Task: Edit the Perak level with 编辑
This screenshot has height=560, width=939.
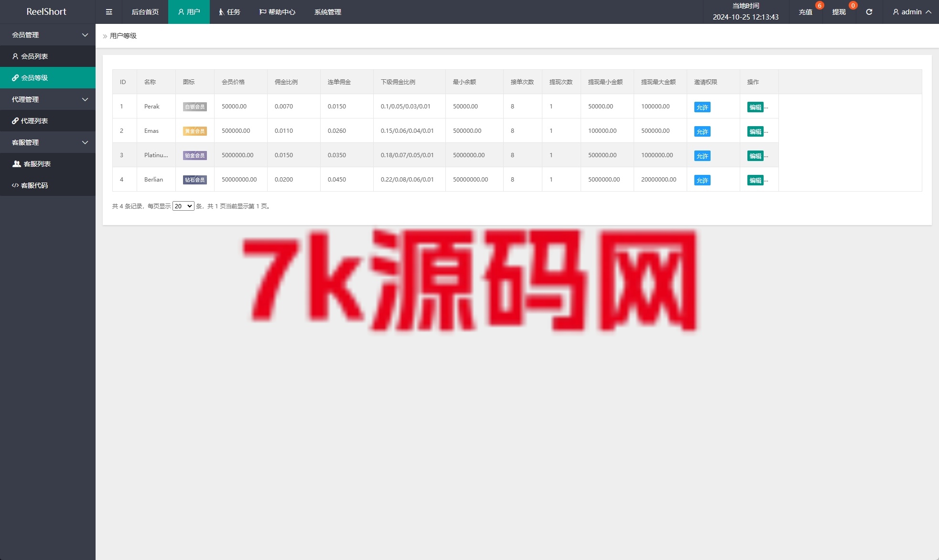Action: (x=755, y=107)
